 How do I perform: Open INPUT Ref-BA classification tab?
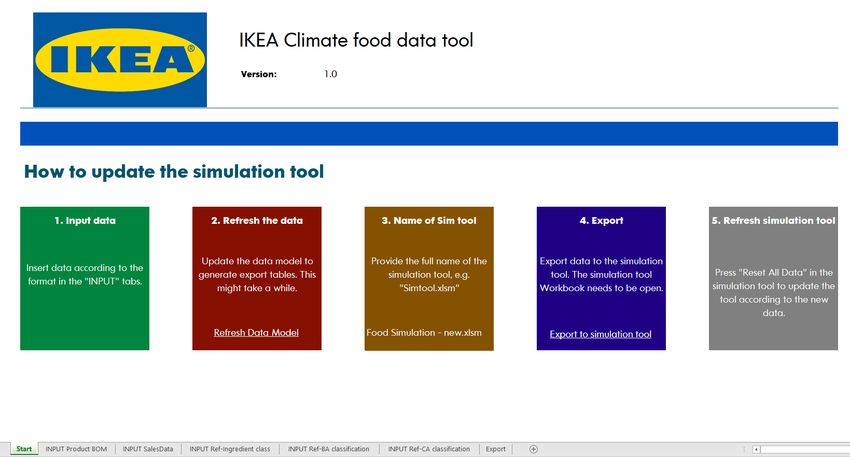[x=329, y=449]
